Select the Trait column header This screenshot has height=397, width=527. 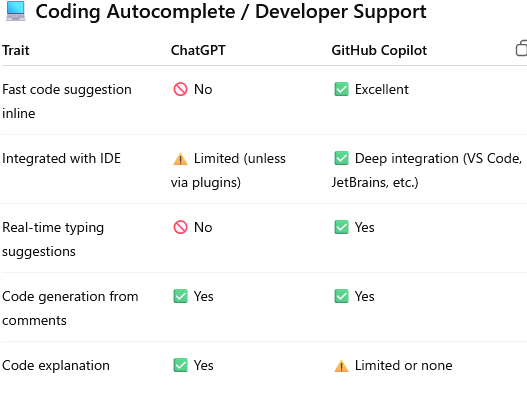16,50
